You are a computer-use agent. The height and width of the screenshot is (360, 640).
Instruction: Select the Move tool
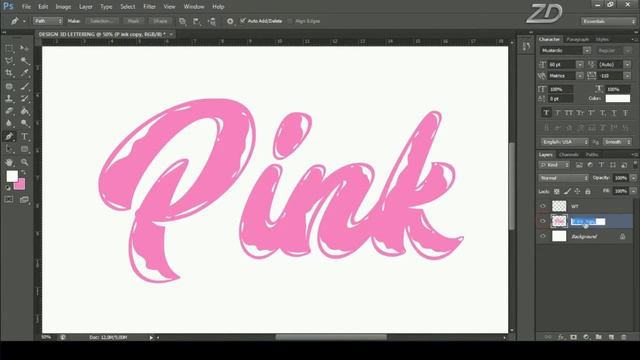coord(24,49)
